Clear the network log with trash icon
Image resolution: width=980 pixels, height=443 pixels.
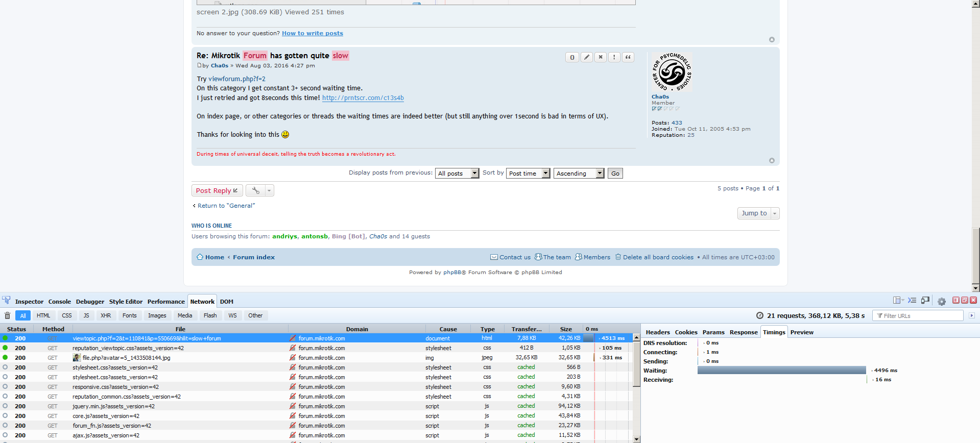tap(7, 315)
